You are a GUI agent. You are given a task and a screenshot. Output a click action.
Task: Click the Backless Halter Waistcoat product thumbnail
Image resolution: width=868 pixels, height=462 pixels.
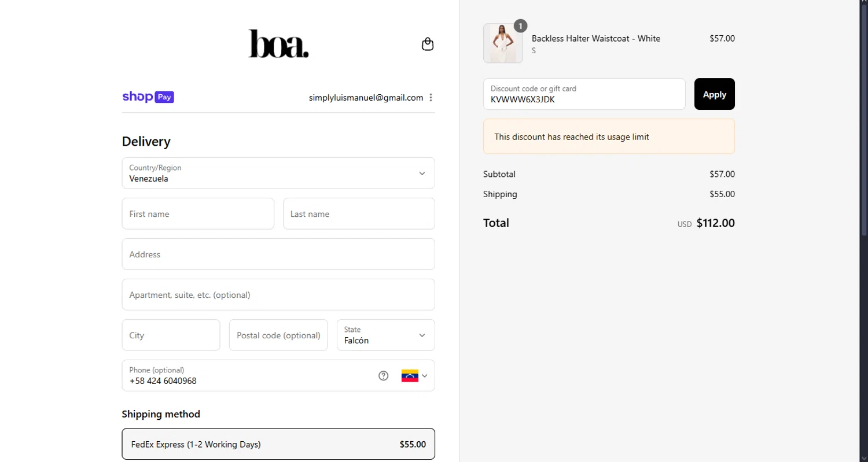(503, 43)
